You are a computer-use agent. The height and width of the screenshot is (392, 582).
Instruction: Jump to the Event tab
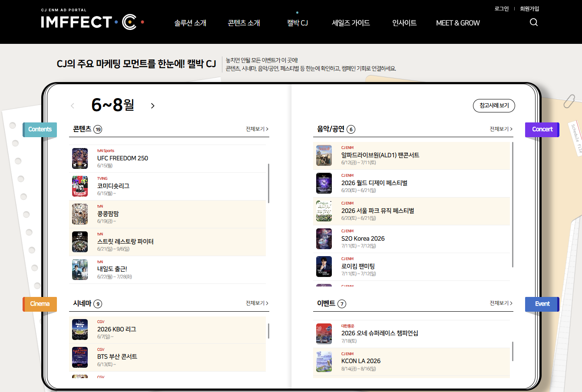(x=542, y=304)
